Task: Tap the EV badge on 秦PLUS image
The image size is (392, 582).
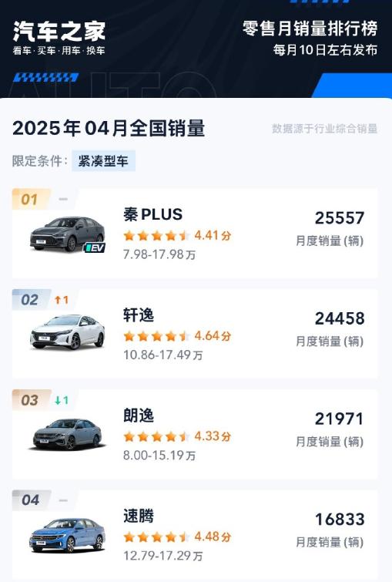Action: click(x=95, y=247)
